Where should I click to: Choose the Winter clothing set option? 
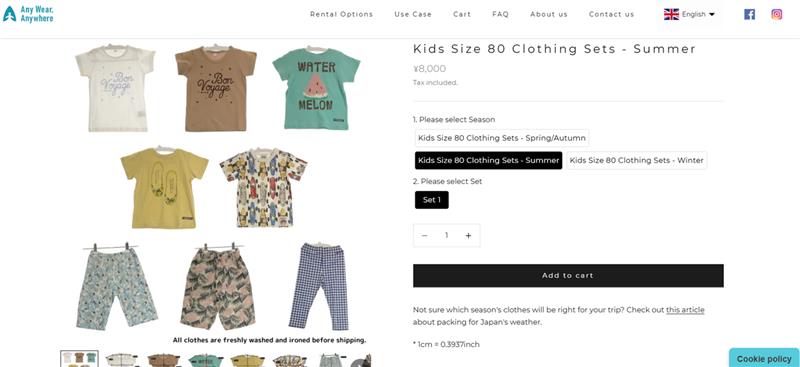click(x=636, y=160)
